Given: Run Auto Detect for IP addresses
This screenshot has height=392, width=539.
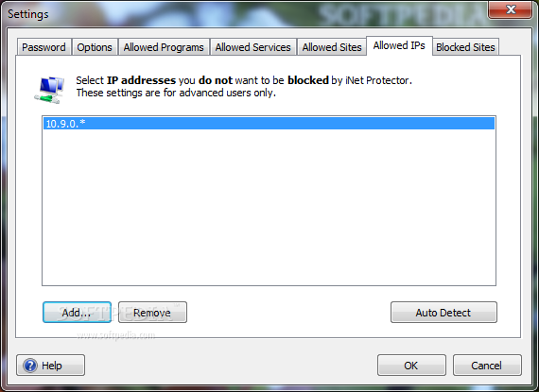Looking at the screenshot, I should [x=443, y=313].
